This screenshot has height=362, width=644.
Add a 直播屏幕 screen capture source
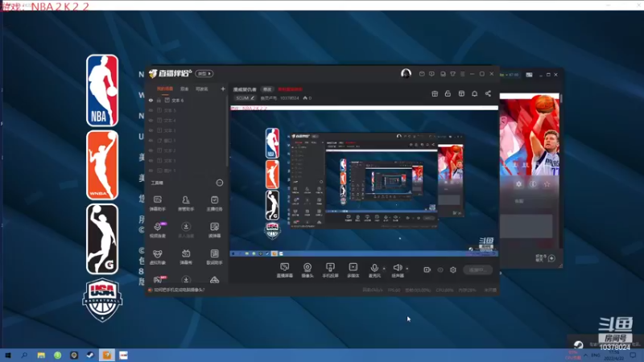coord(285,270)
